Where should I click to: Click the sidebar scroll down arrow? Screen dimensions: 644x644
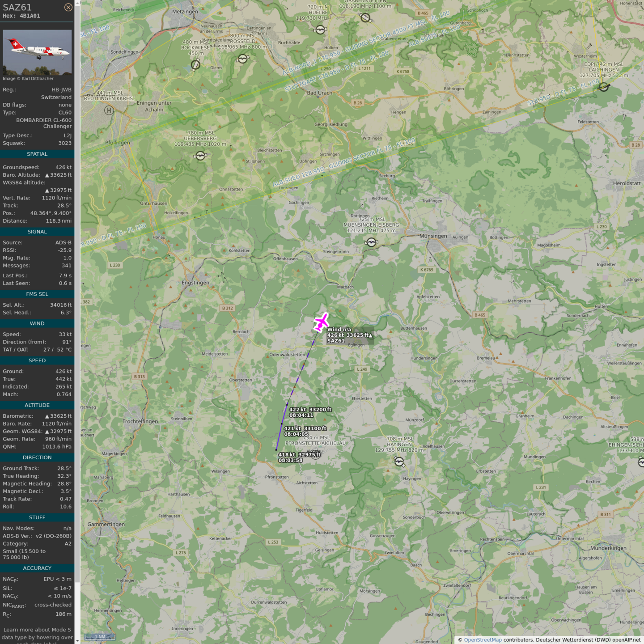click(77, 640)
